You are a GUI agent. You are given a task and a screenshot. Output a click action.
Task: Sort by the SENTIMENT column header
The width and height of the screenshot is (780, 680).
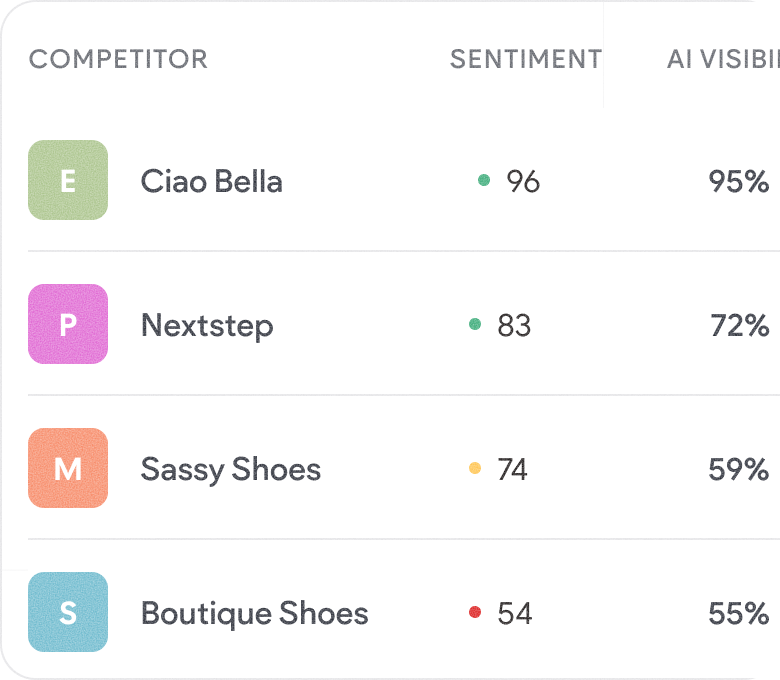point(526,59)
